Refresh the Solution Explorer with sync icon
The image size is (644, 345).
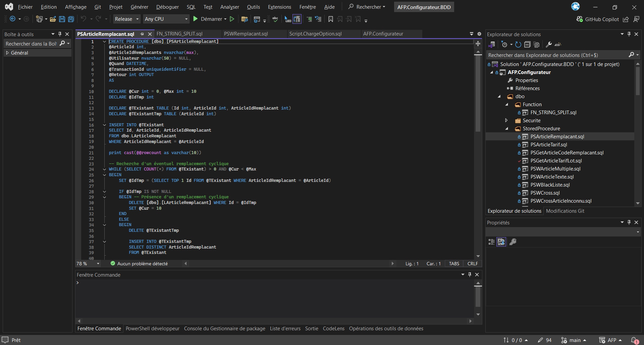(x=518, y=45)
